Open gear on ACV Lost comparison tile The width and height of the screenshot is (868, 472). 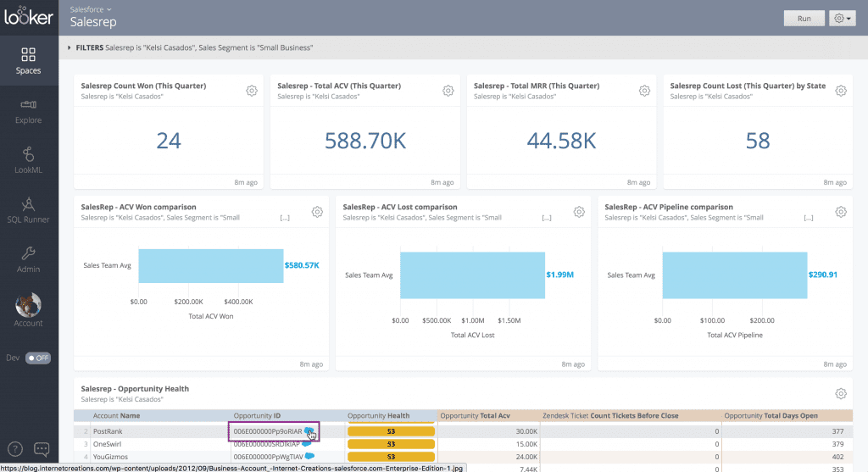(579, 212)
